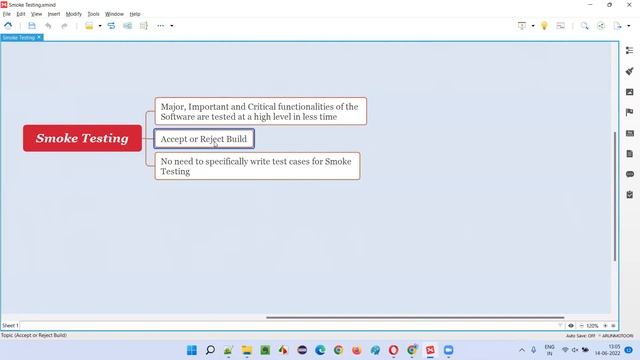This screenshot has height=360, width=640.
Task: Open the Edit menu
Action: click(21, 14)
